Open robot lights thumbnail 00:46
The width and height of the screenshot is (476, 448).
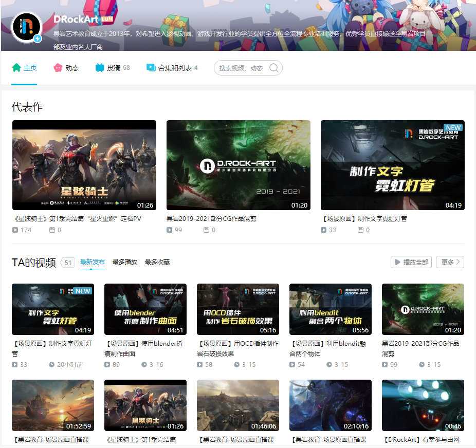click(423, 405)
